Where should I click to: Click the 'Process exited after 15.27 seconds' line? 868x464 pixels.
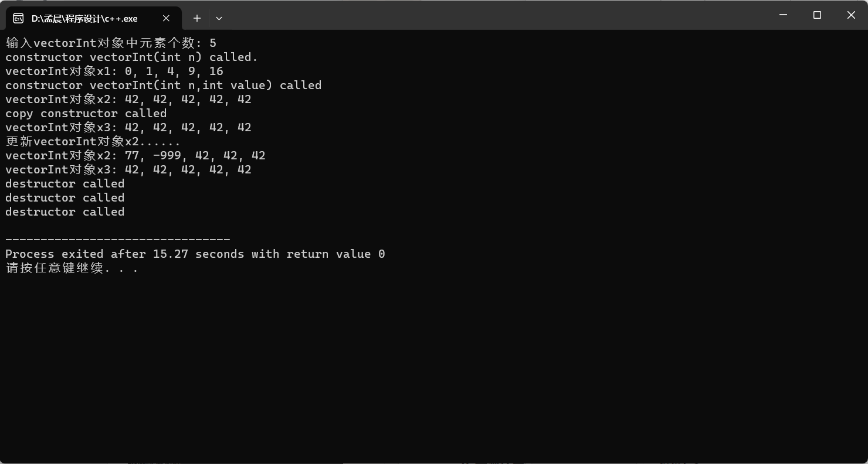(x=195, y=254)
